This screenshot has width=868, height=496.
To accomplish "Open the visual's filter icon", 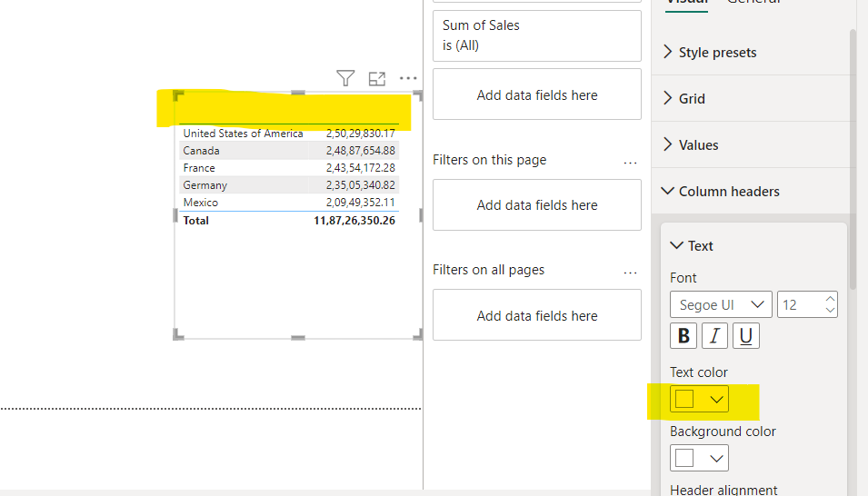I will [x=345, y=78].
